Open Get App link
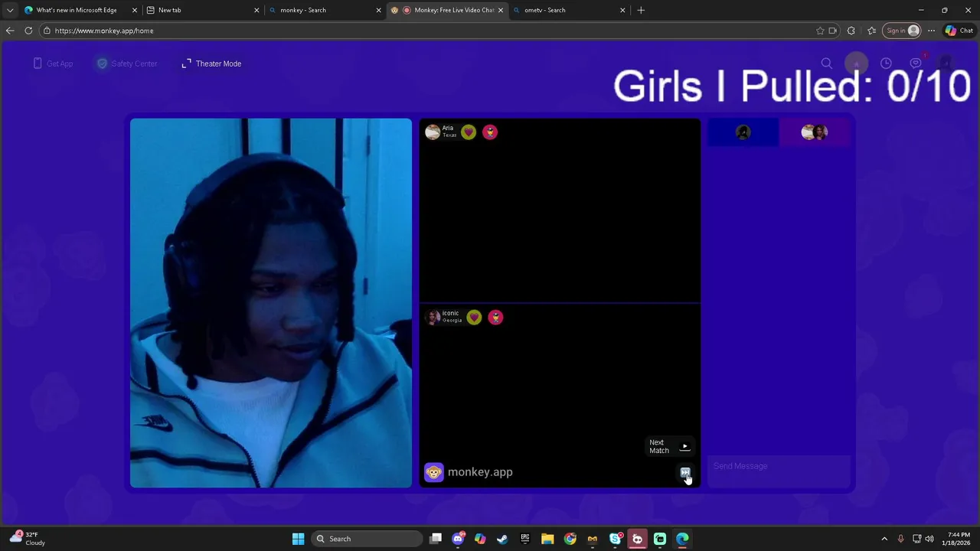980x551 pixels. tap(53, 64)
